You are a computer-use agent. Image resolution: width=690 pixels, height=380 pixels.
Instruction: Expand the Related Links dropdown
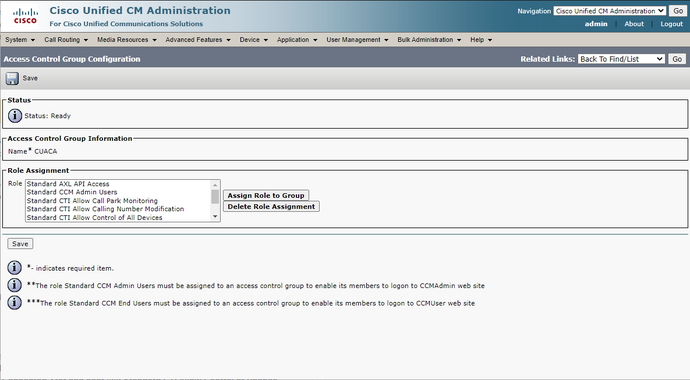coord(621,59)
